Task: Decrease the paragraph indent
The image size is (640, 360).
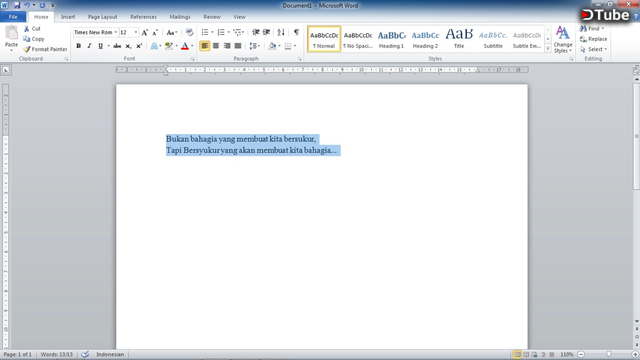Action: 256,32
